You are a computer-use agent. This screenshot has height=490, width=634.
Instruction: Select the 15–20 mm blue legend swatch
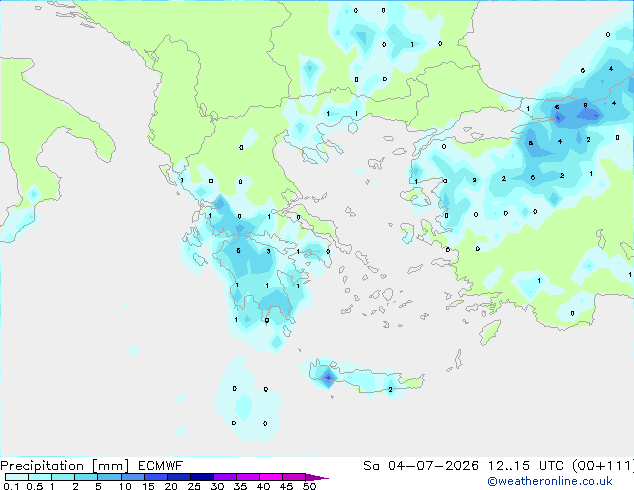pyautogui.click(x=156, y=477)
